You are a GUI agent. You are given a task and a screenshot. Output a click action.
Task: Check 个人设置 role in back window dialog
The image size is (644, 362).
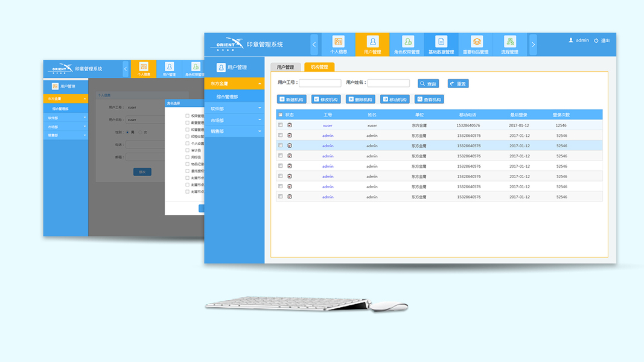(187, 143)
